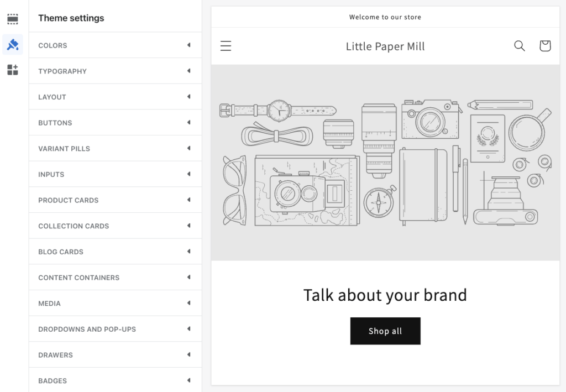Expand the Layout arrow
Screen dimensions: 566x392
189,97
